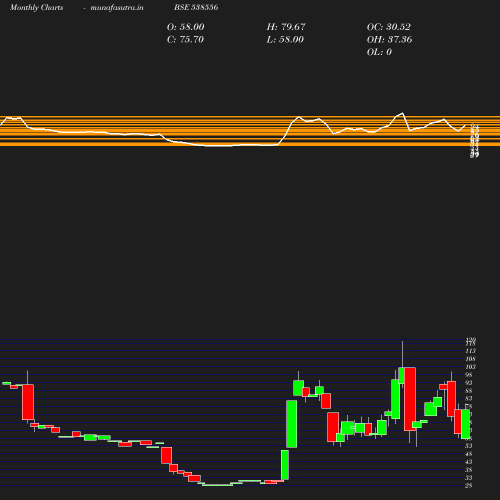Click the 93 price axis label
The width and height of the screenshot is (500, 500).
tap(469, 383)
